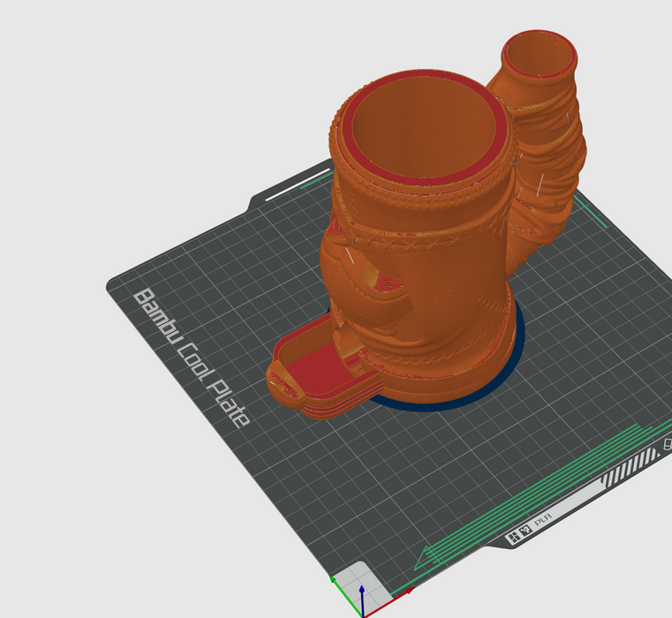The width and height of the screenshot is (672, 618).
Task: Click the empty gray background above the plate
Action: (177, 88)
